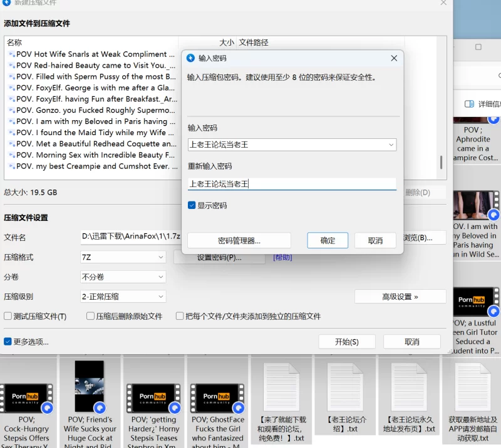Click the set password button
Viewport: 501px width, 448px height.
coord(219,258)
